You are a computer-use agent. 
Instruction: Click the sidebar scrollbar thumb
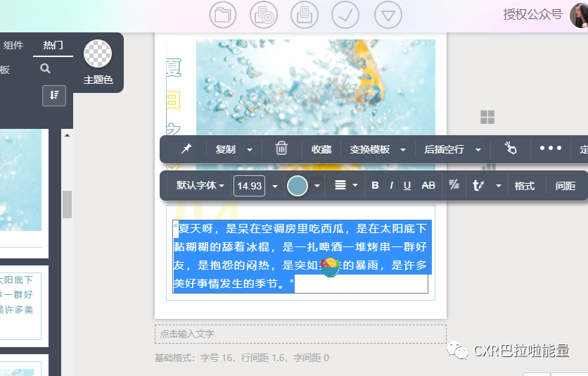[67, 204]
